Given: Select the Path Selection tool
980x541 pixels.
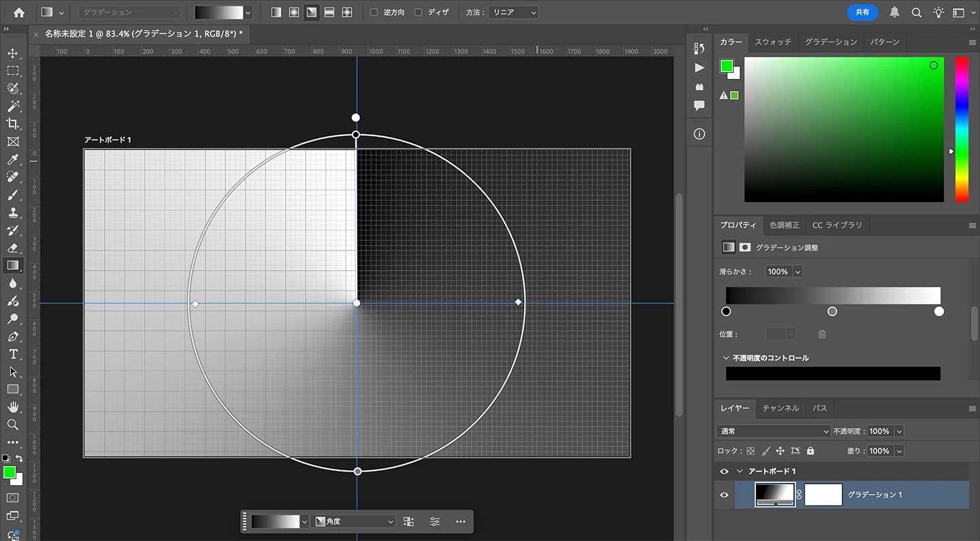Looking at the screenshot, I should (13, 372).
